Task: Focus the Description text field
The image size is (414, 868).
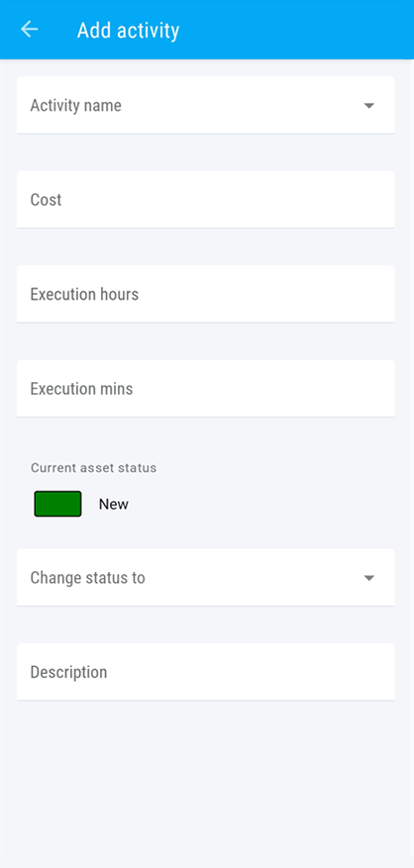Action: point(206,672)
